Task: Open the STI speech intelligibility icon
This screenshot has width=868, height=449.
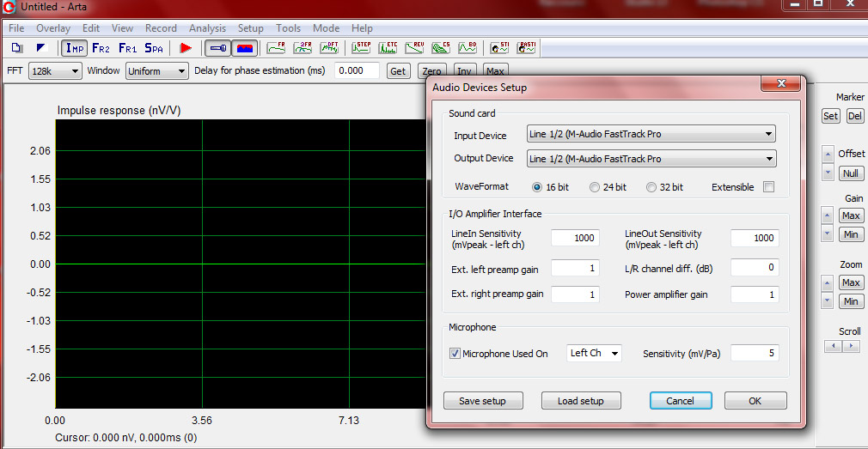Action: pos(500,48)
